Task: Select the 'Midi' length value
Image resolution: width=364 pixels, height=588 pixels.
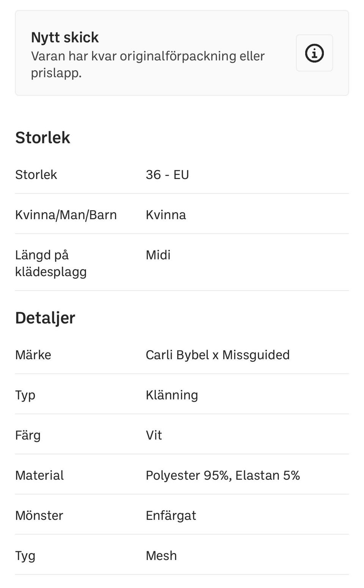Action: click(158, 255)
